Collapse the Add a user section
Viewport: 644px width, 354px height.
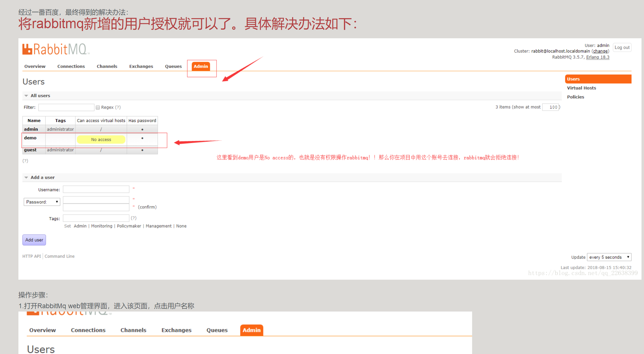[x=42, y=177]
